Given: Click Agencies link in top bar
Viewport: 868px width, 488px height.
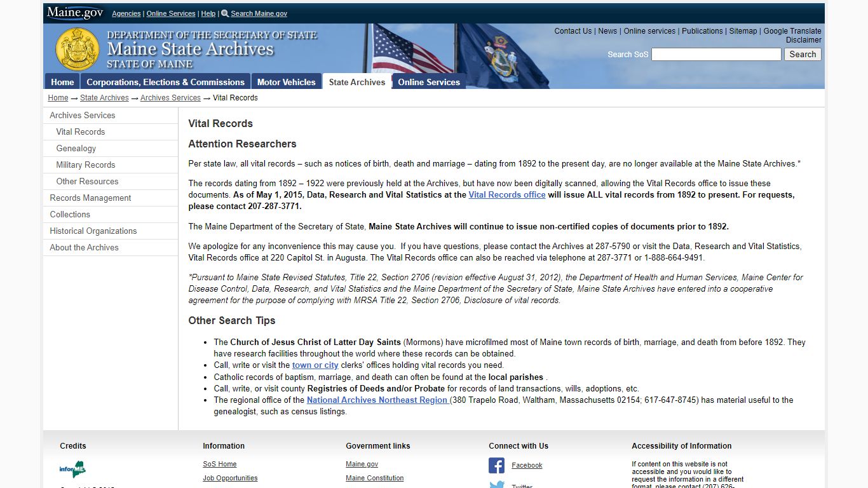Looking at the screenshot, I should [x=126, y=13].
